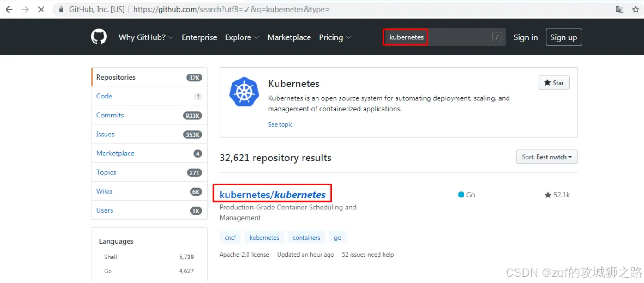Click the 271 count badge beside Topics
The width and height of the screenshot is (644, 283).
coord(194,172)
